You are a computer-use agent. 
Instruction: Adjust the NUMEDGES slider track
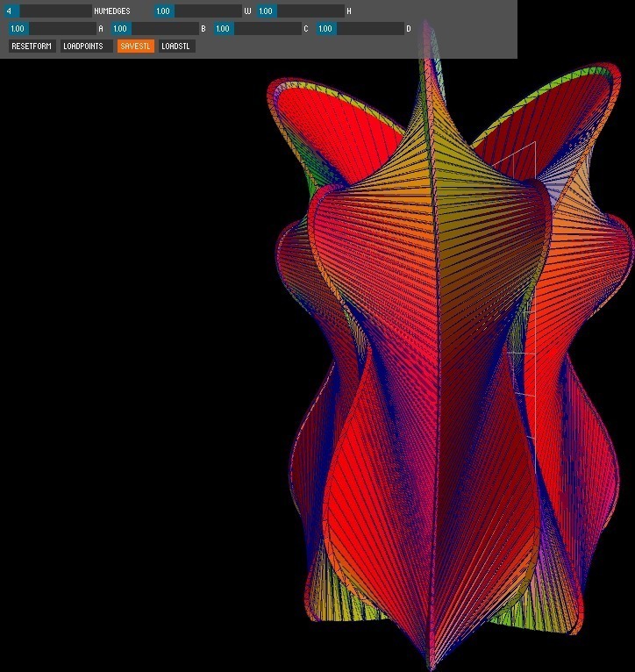pos(48,11)
